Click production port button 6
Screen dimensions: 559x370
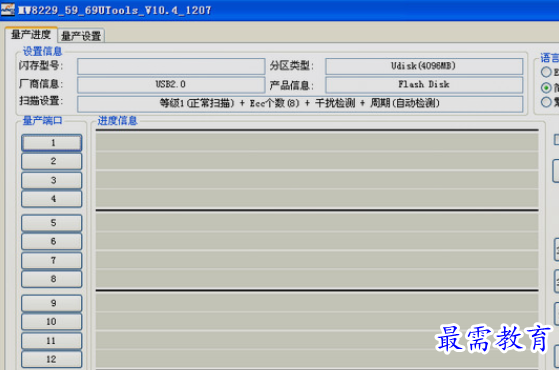point(52,242)
